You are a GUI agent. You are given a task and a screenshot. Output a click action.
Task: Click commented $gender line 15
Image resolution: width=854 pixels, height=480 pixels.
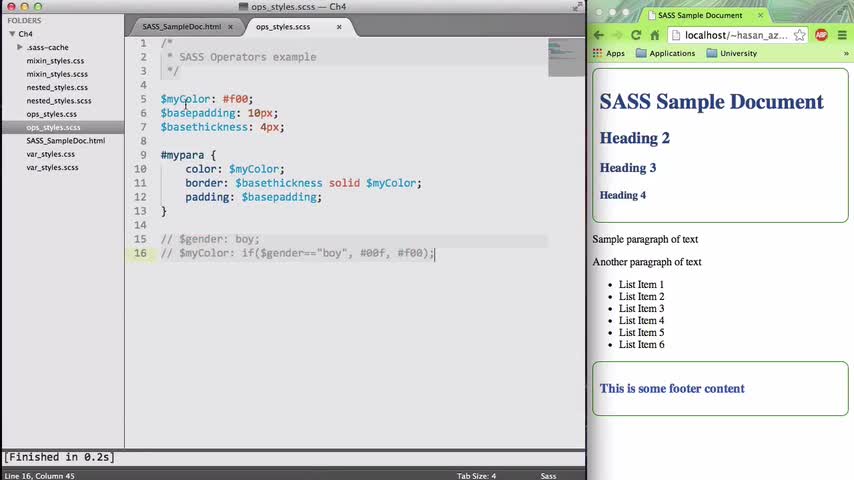point(210,239)
